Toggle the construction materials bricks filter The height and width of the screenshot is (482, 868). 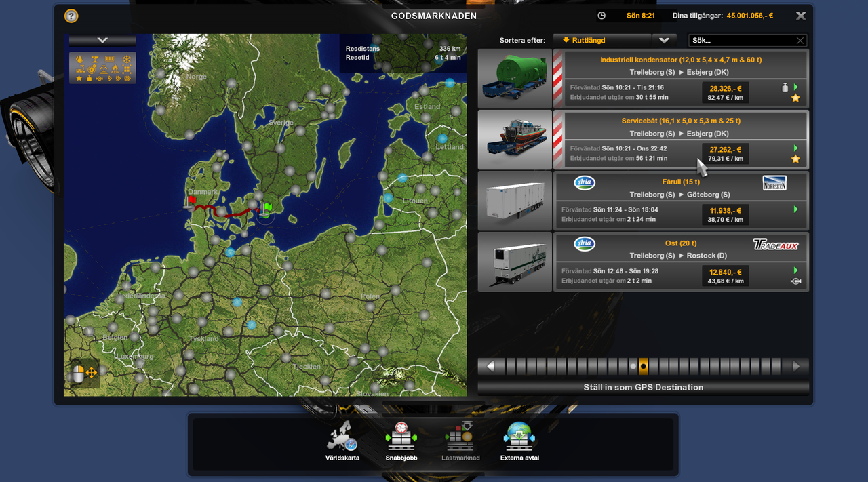[81, 68]
